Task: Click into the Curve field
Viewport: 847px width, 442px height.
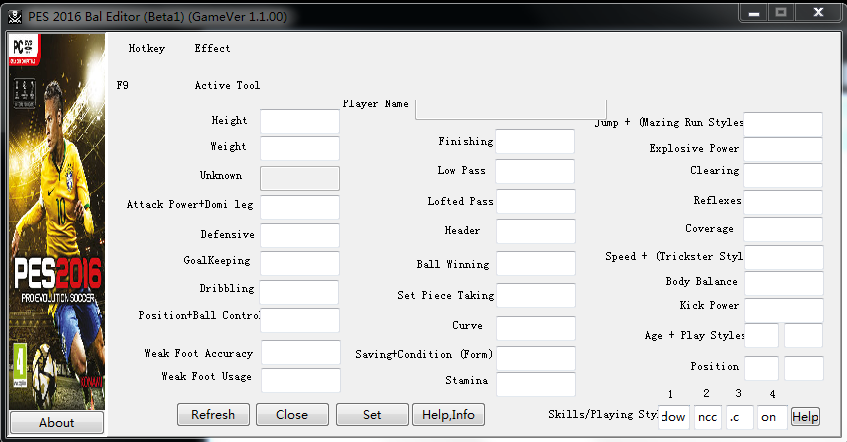Action: [536, 328]
